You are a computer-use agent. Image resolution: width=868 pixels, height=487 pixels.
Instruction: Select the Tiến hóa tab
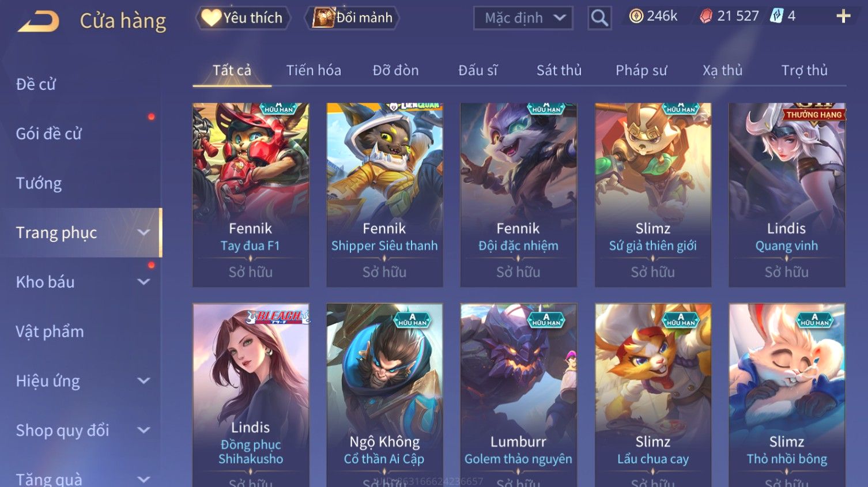tap(314, 70)
